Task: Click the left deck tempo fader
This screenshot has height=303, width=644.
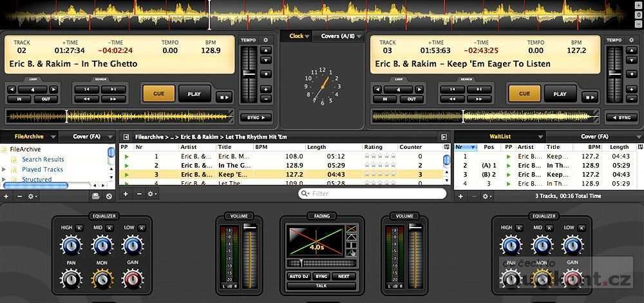Action: pos(249,74)
